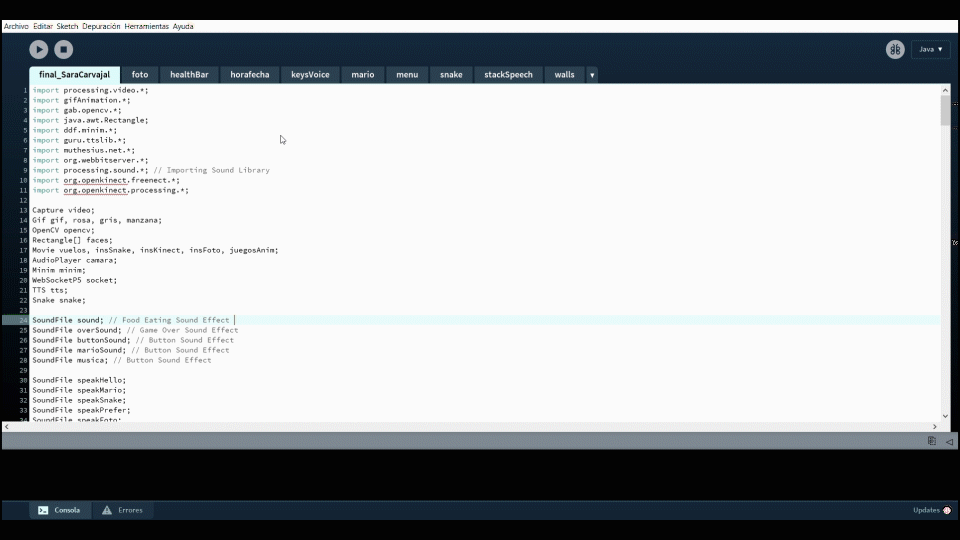Click on 'import gab.opencv.*;'
Viewport: 960px width, 540px height.
pyautogui.click(x=77, y=110)
